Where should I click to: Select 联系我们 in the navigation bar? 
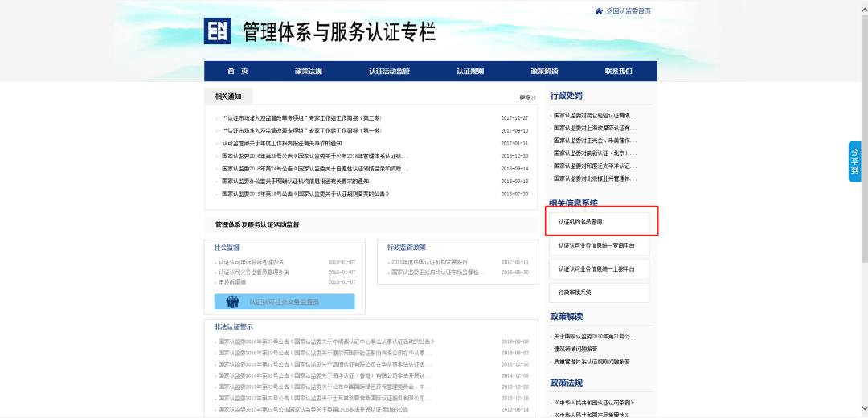[618, 71]
